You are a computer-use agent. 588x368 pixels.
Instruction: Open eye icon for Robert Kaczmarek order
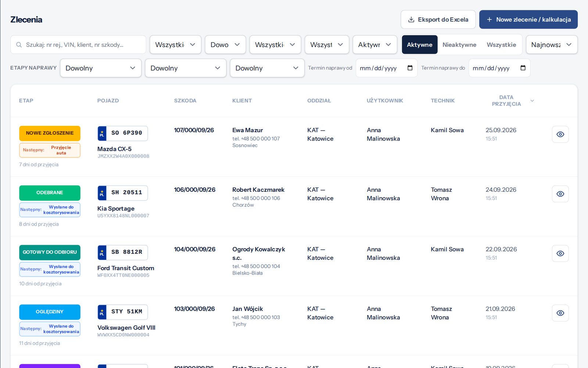click(560, 194)
